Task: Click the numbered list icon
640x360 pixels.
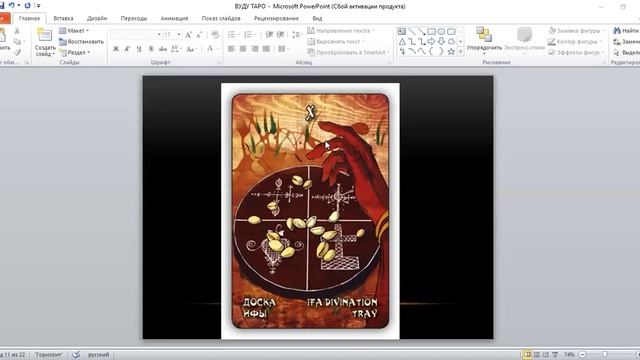Action: pyautogui.click(x=249, y=35)
